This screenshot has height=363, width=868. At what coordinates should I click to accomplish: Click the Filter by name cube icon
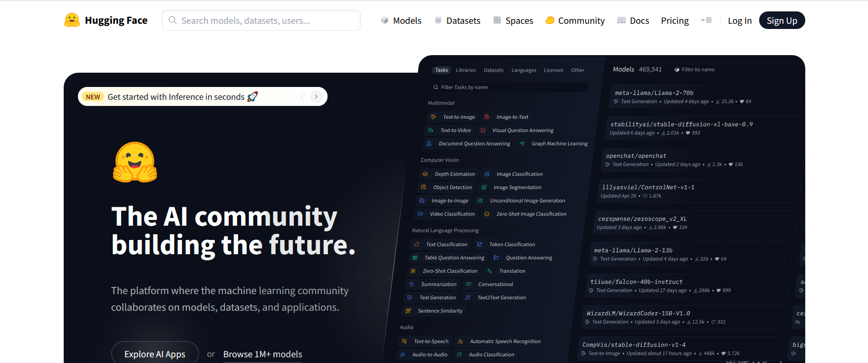coord(677,70)
